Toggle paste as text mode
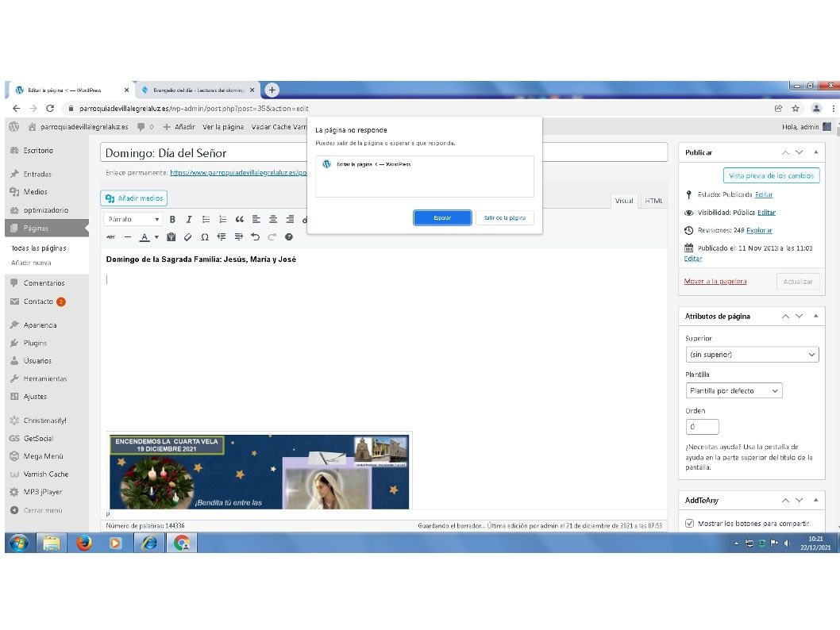840x630 pixels. (x=171, y=236)
